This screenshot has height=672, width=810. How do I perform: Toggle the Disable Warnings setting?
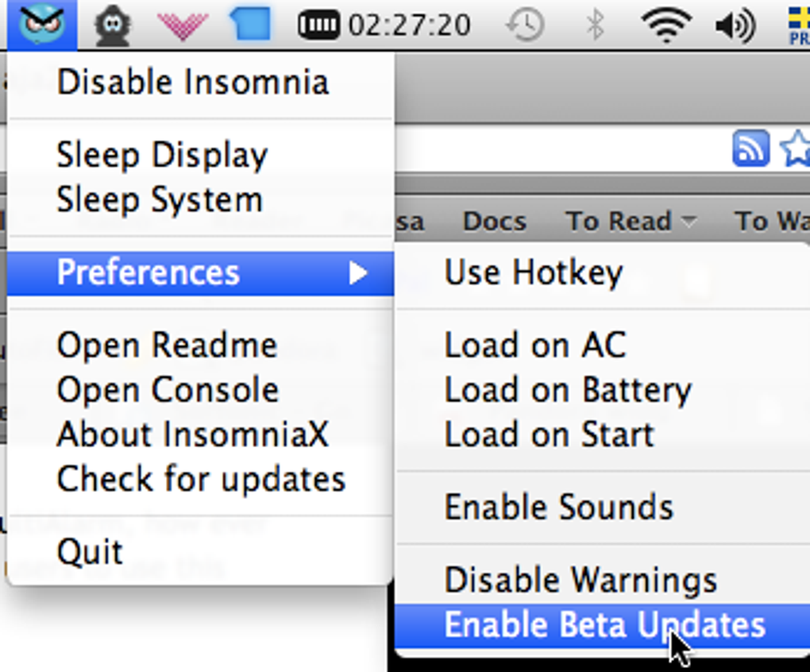click(580, 581)
